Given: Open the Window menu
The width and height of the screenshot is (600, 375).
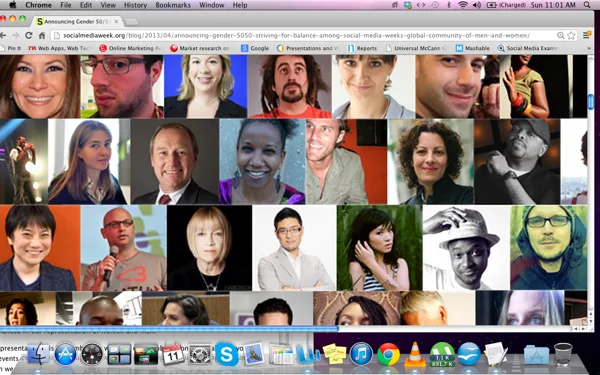Looking at the screenshot, I should coord(212,5).
